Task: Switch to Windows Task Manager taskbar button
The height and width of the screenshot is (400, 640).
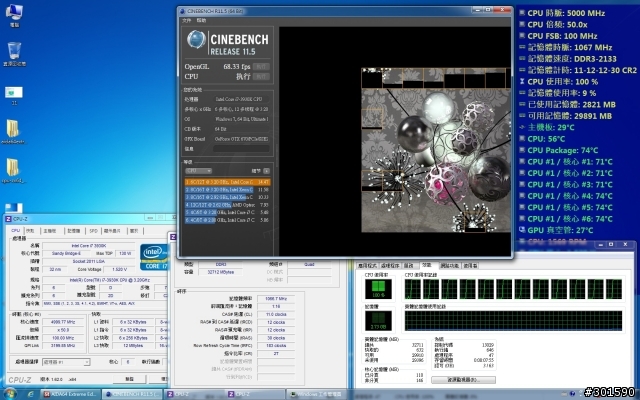Action: click(317, 394)
